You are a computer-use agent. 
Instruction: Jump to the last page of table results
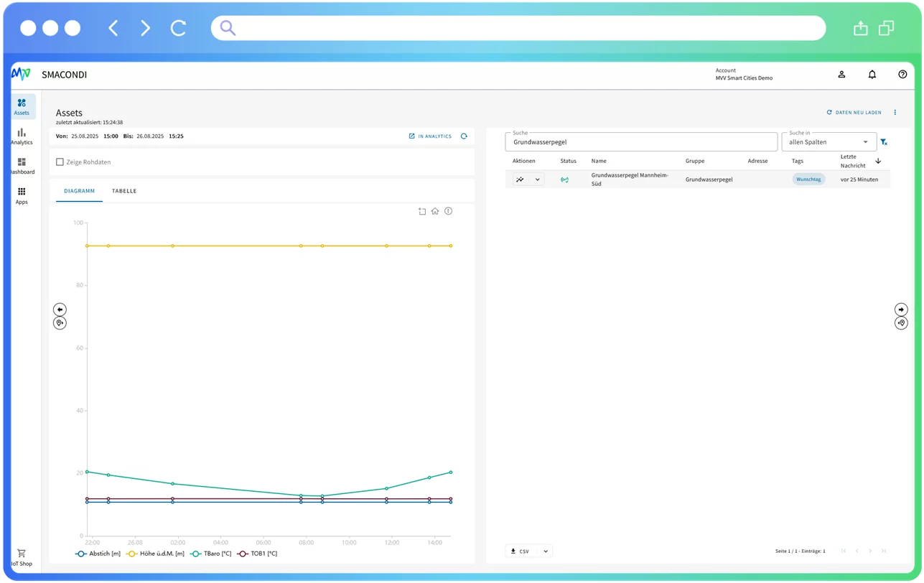[884, 551]
